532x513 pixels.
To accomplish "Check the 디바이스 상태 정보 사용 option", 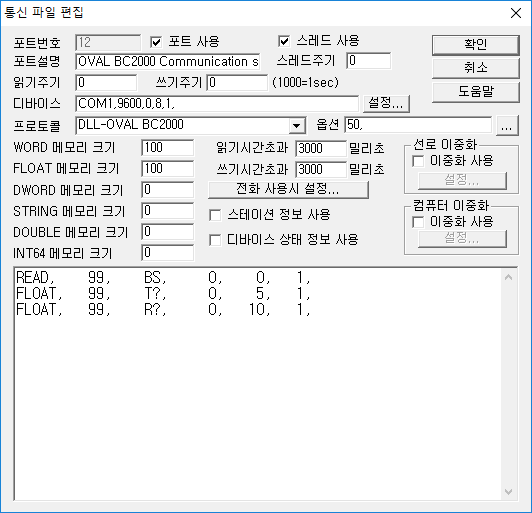I will [x=215, y=240].
